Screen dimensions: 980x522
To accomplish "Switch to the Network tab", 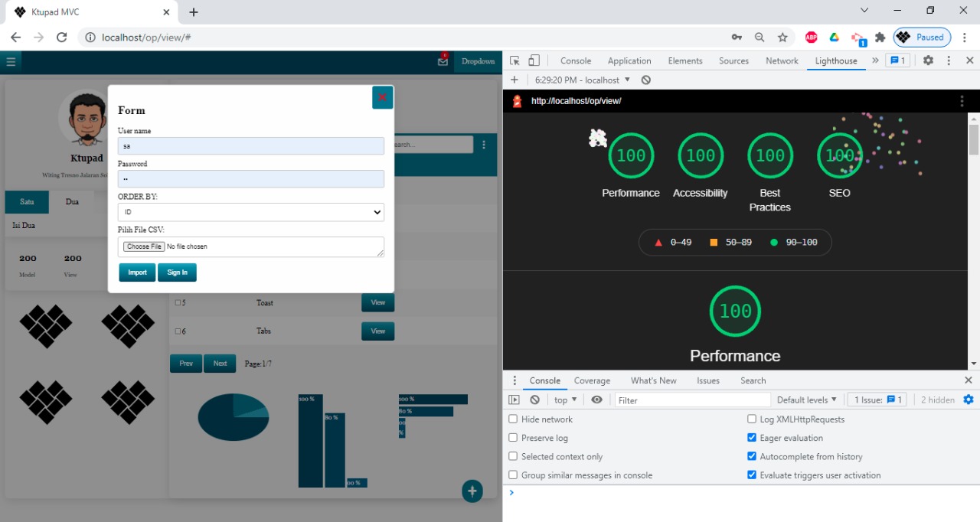I will click(782, 60).
